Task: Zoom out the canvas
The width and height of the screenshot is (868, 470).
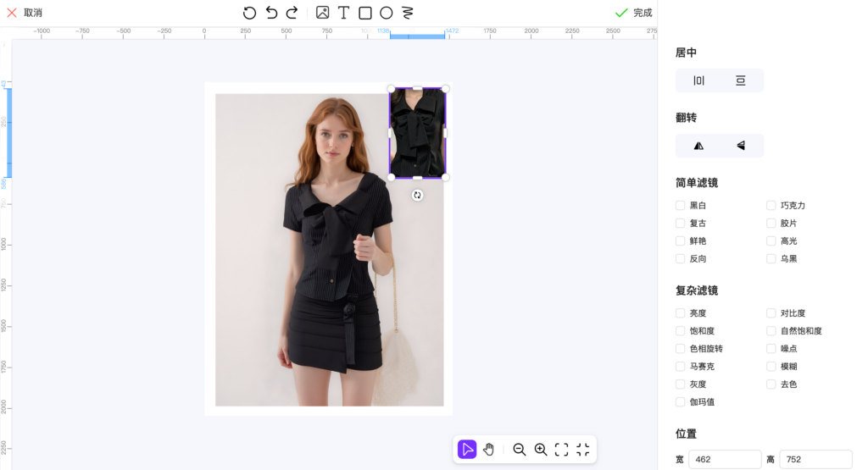Action: tap(520, 449)
